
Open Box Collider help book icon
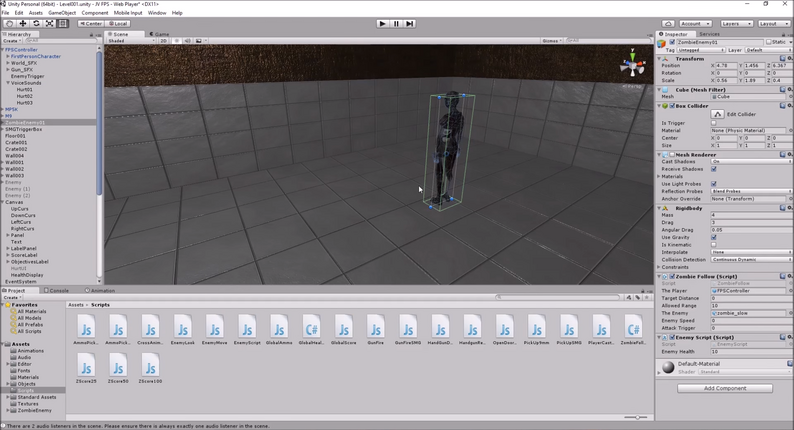pyautogui.click(x=782, y=106)
